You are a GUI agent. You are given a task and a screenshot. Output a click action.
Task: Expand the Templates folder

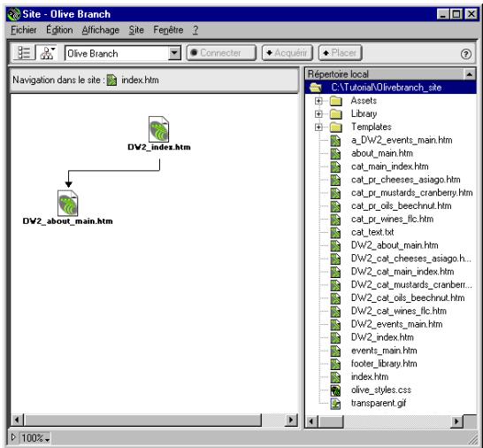click(318, 127)
